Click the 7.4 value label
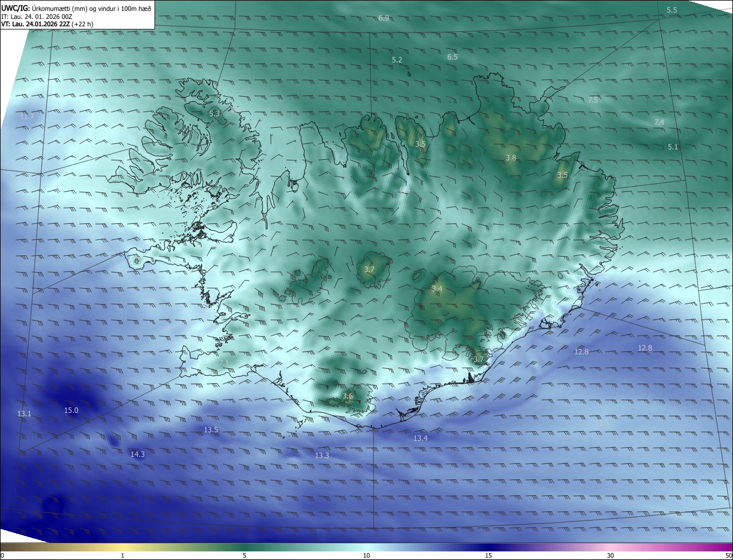Viewport: 733px width, 560px height. pyautogui.click(x=659, y=123)
